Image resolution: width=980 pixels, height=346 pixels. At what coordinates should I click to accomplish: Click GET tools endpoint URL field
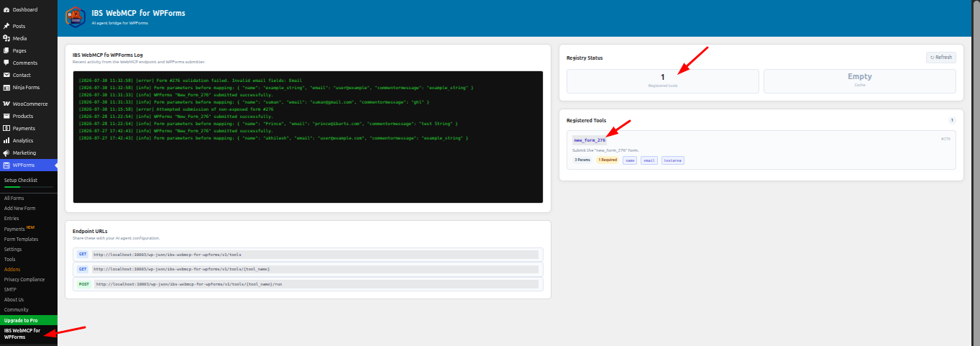(315, 255)
